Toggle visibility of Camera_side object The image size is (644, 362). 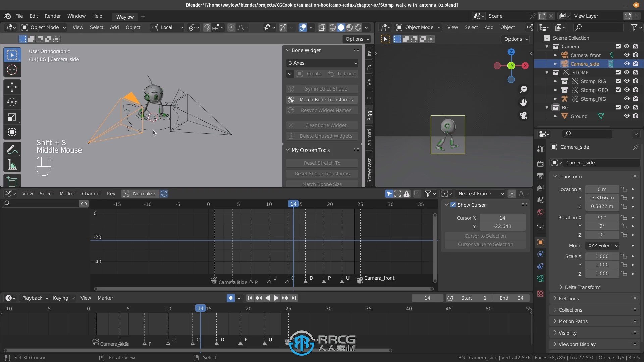point(626,64)
